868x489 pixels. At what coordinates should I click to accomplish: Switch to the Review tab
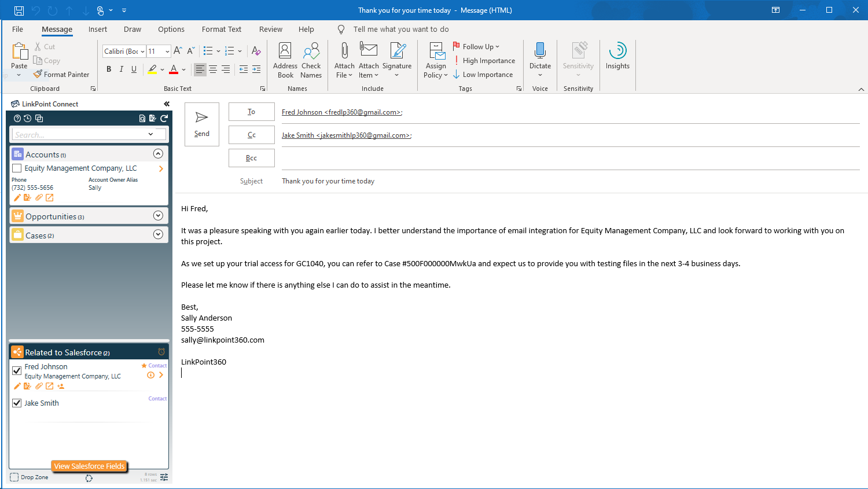click(271, 30)
